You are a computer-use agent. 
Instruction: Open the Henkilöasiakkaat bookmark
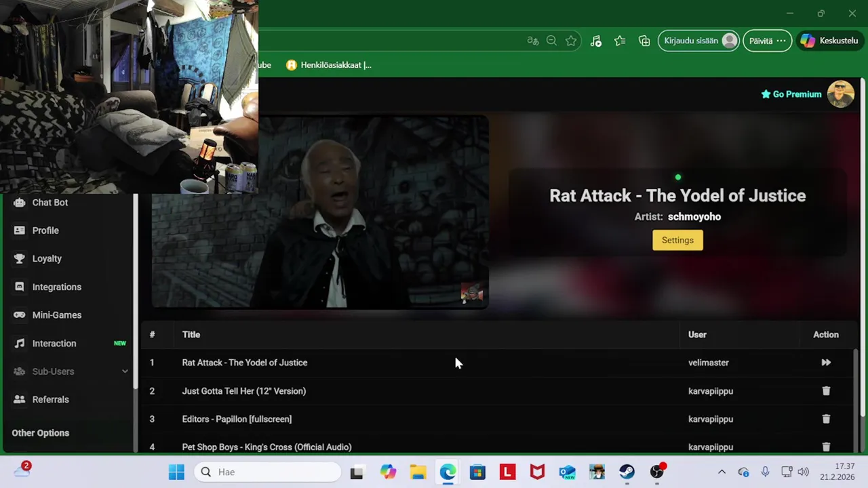pos(329,65)
